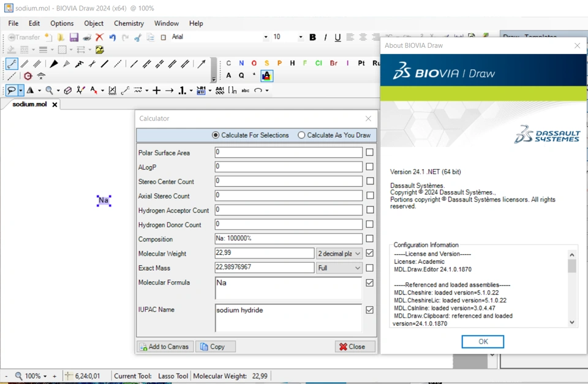Click the Undo arrow icon
Viewport: 588px width, 384px height.
113,37
